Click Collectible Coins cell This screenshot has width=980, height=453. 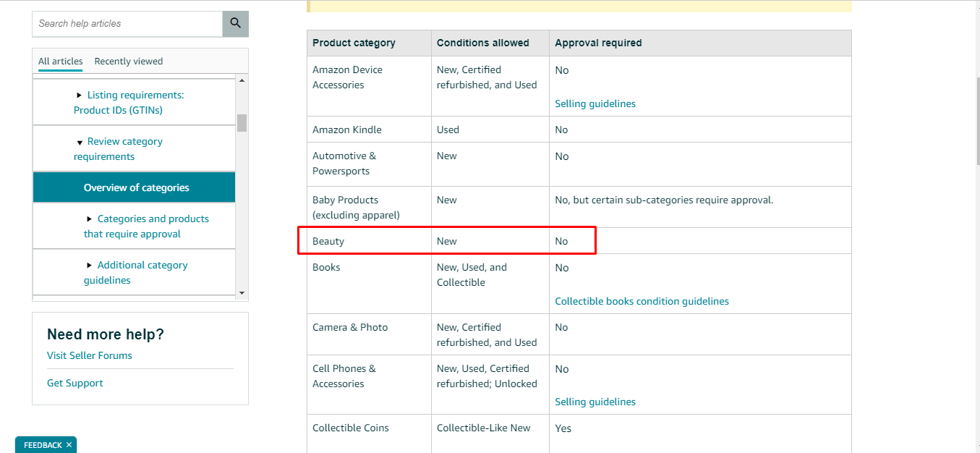369,434
